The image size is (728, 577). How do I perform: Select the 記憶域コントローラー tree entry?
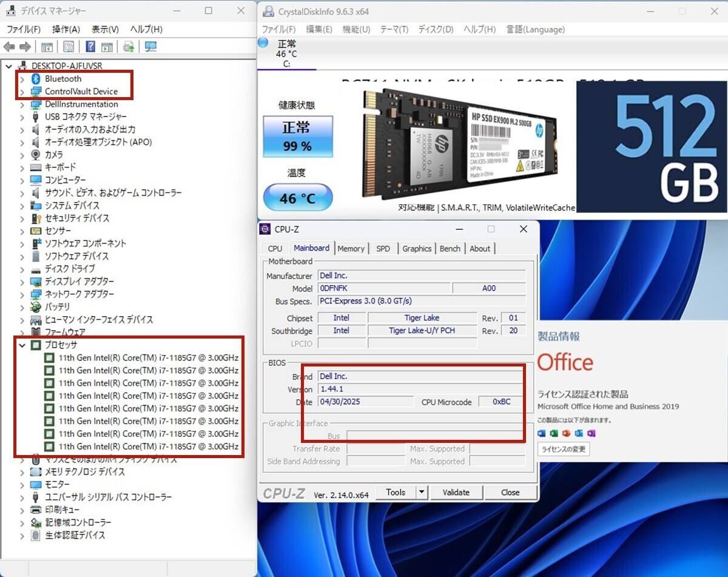78,522
